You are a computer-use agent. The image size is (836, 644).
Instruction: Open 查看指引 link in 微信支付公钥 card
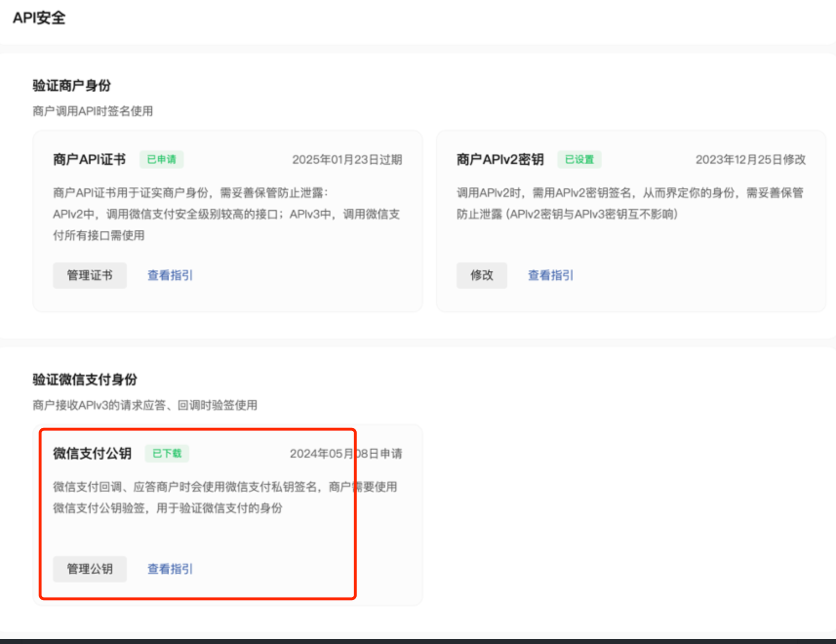[x=170, y=569]
